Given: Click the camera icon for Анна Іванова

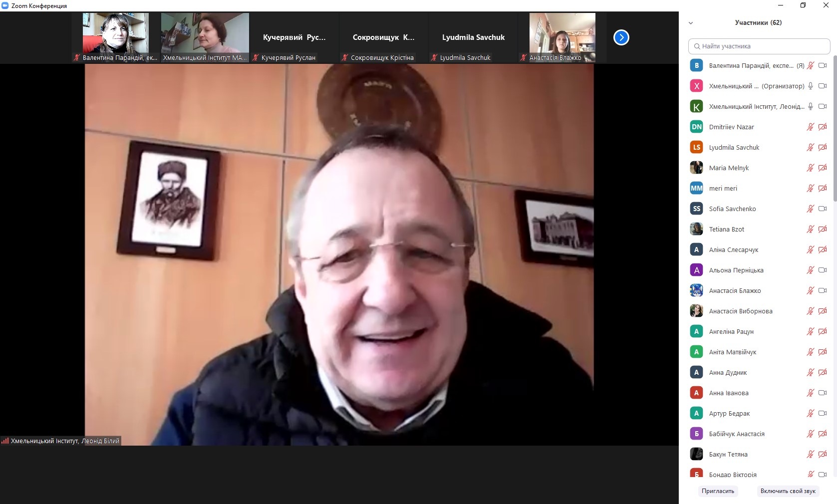Looking at the screenshot, I should point(823,393).
